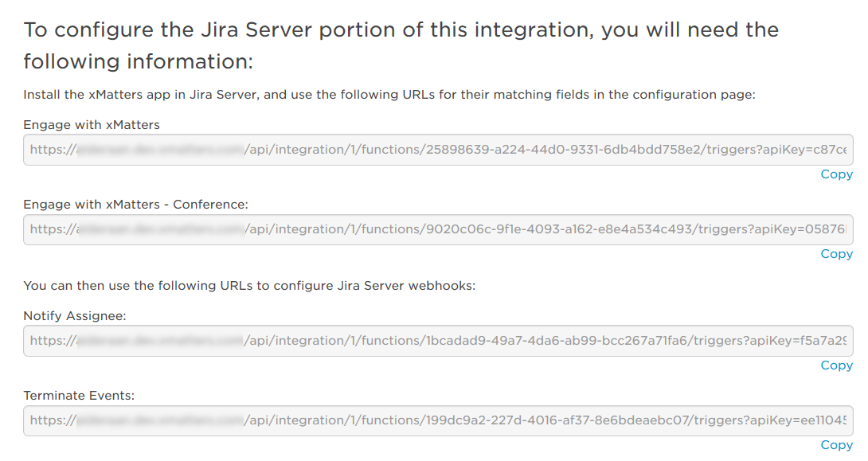Copy the Engage with xMatters - Conference URL
The width and height of the screenshot is (868, 461).
tap(836, 254)
